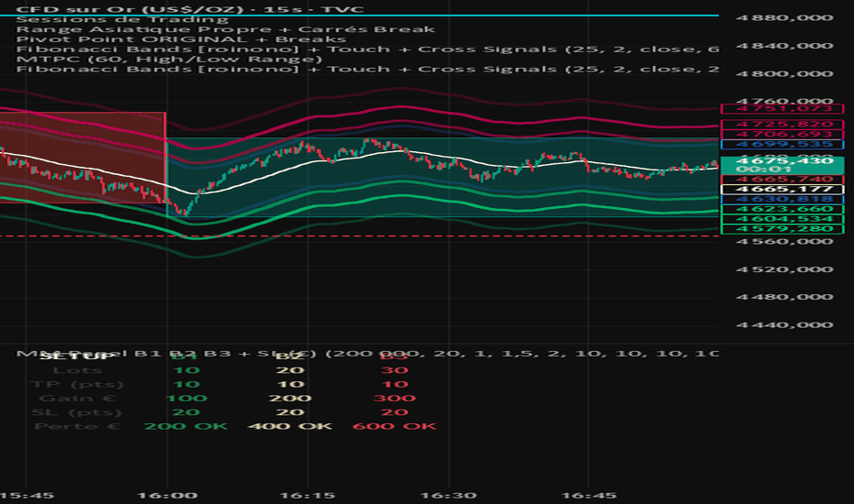Click the white 4665,177 price label

[x=783, y=189]
